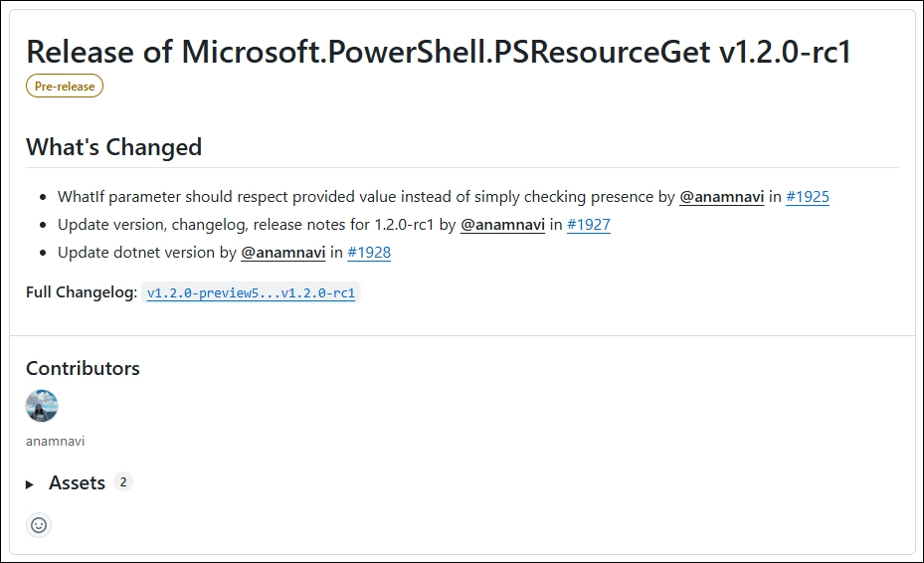The image size is (924, 563).
Task: Click the anamnavi username below avatar
Action: point(56,441)
